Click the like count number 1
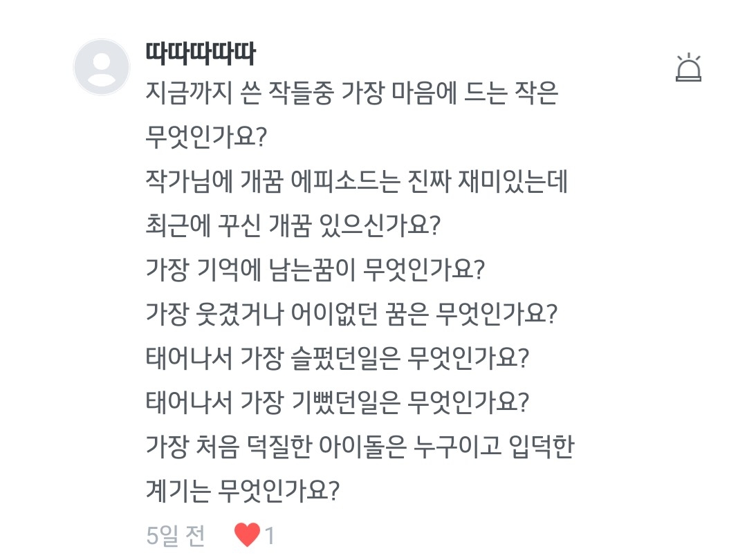This screenshot has height=560, width=747. [270, 535]
